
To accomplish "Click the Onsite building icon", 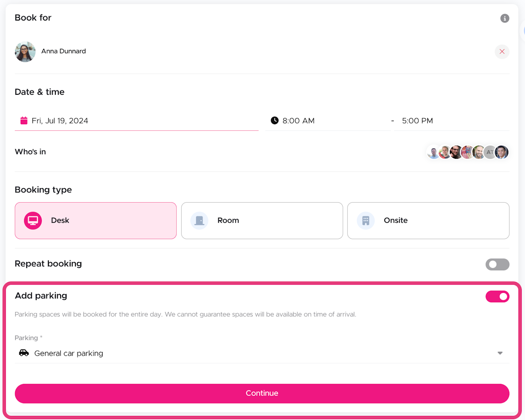I will [365, 221].
